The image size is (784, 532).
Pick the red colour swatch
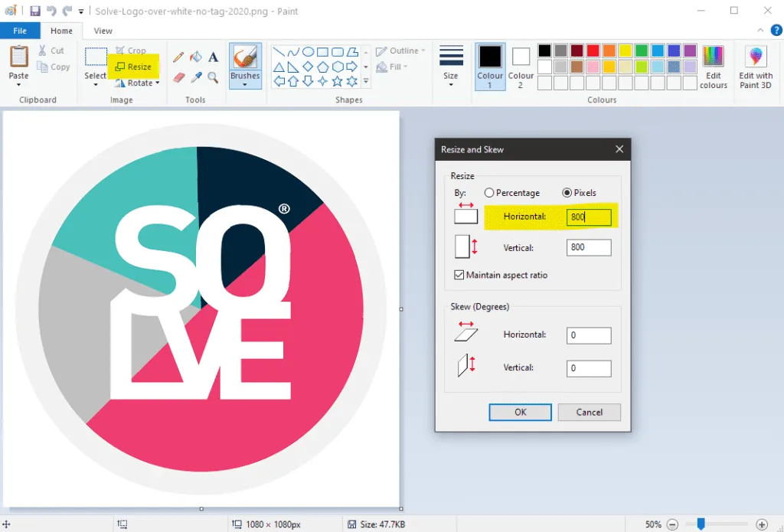pos(593,51)
